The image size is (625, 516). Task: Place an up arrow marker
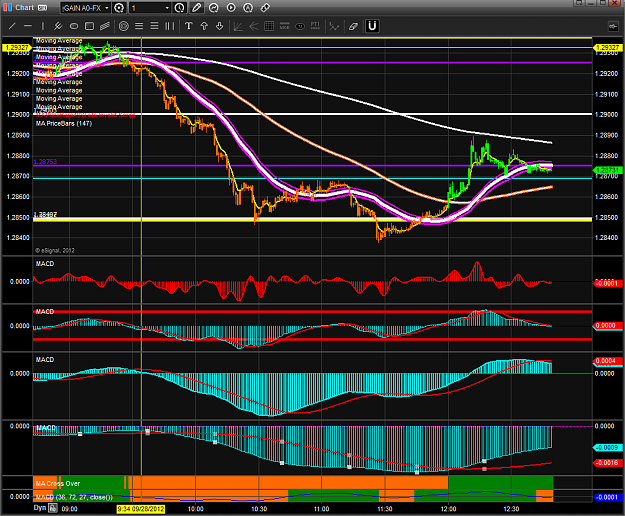(204, 26)
